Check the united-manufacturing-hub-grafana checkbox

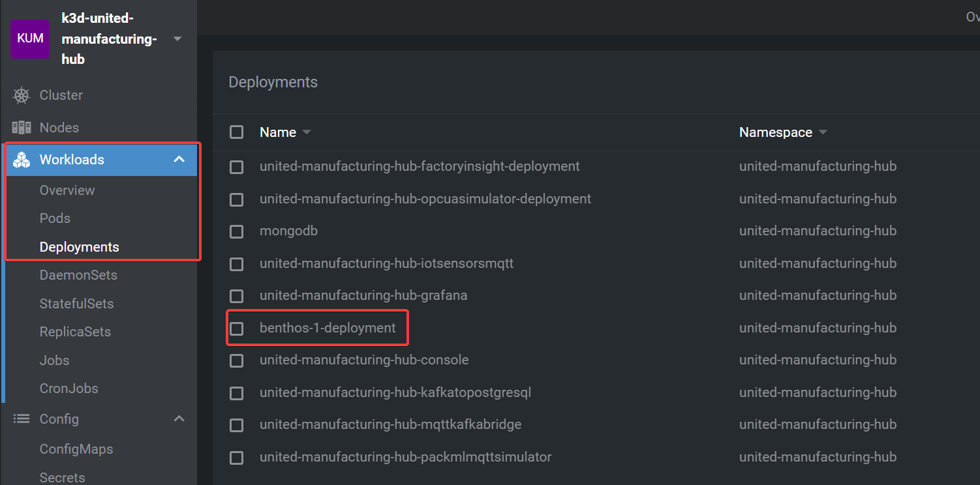pos(236,295)
